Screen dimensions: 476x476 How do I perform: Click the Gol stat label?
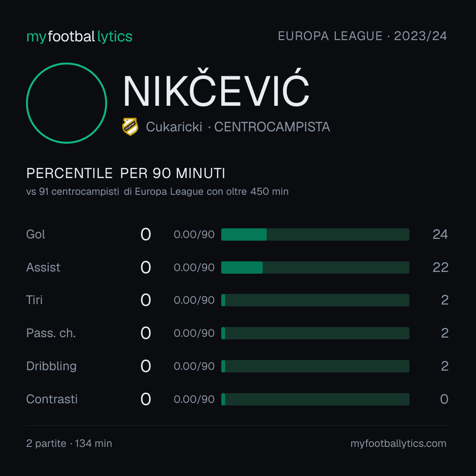point(36,234)
